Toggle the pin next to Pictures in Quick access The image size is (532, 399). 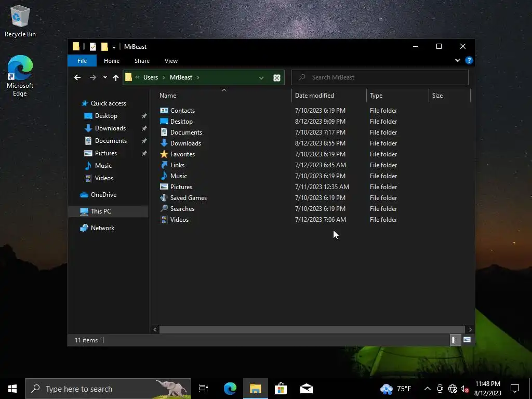(x=144, y=153)
